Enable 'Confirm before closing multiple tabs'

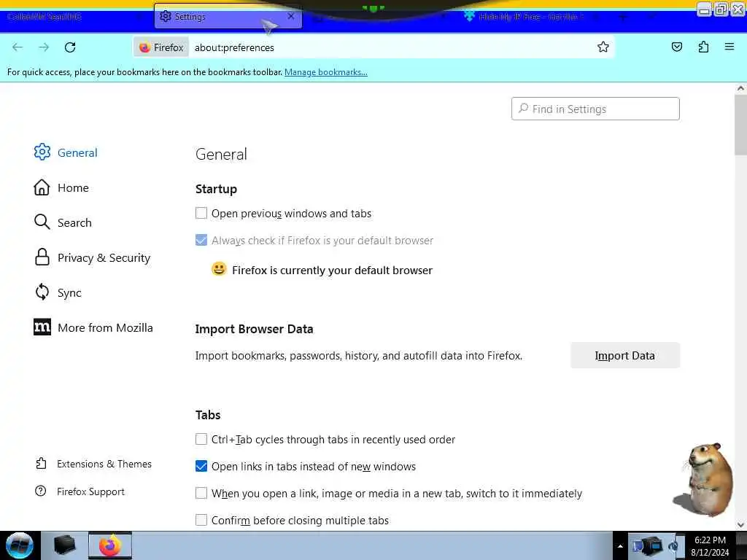point(201,519)
